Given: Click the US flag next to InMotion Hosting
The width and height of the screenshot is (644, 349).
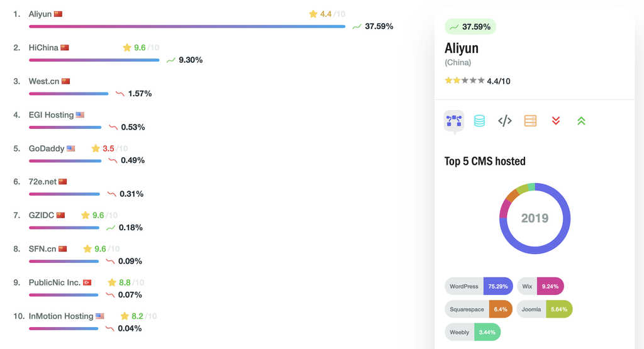Looking at the screenshot, I should 100,316.
